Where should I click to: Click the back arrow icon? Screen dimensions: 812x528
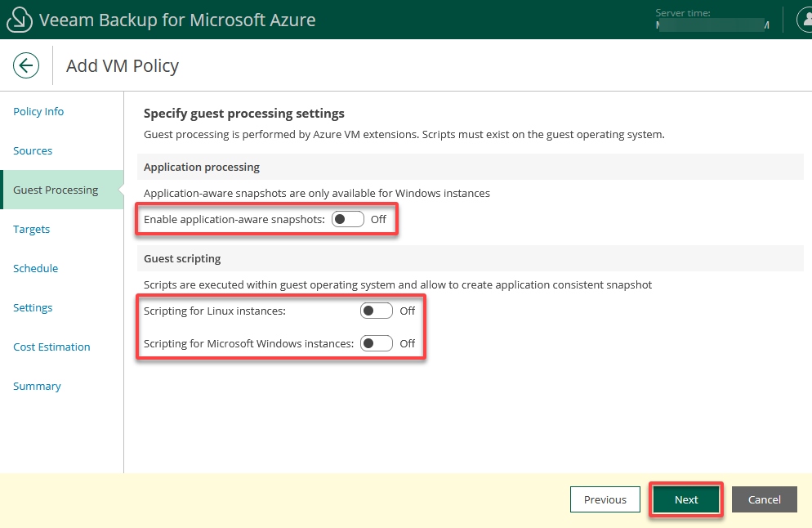(x=26, y=65)
